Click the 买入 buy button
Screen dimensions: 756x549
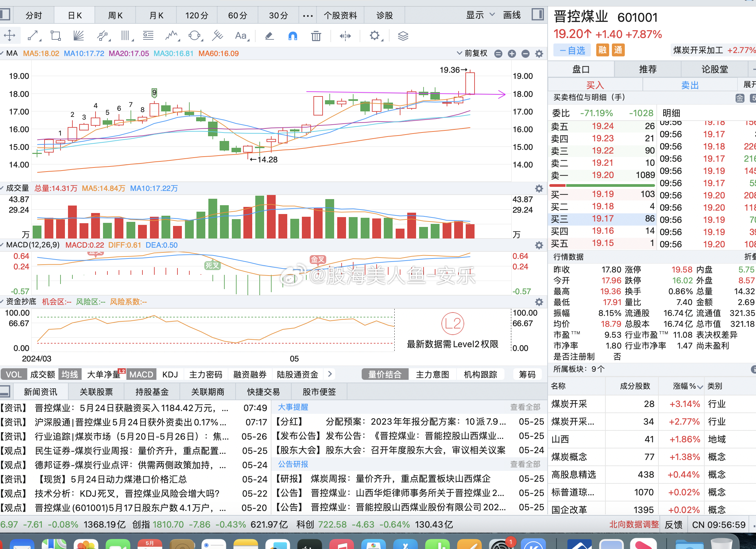[595, 85]
